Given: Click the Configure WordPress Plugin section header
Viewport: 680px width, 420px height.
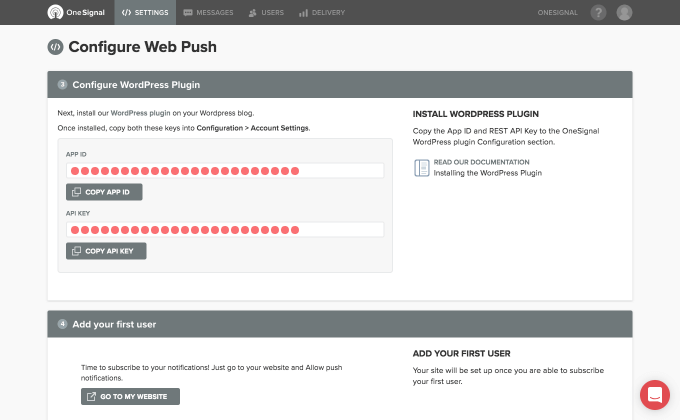Looking at the screenshot, I should point(340,85).
